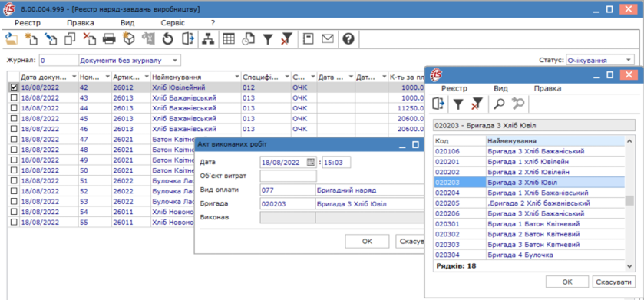Click the brigade list scroll down arrow
The image size is (644, 300).
[x=629, y=266]
